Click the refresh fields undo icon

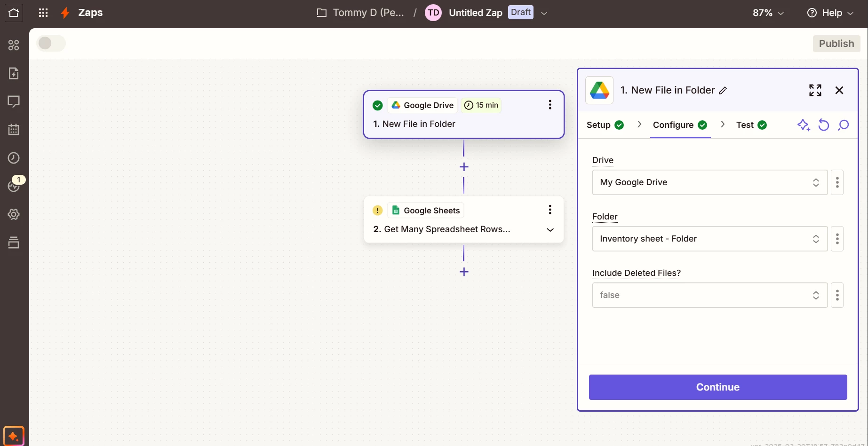tap(823, 125)
